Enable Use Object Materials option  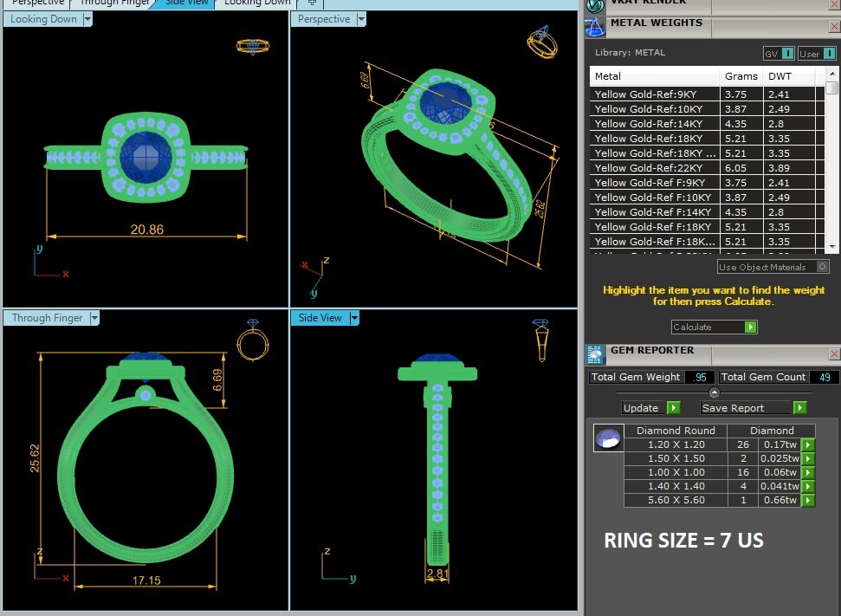coord(822,267)
